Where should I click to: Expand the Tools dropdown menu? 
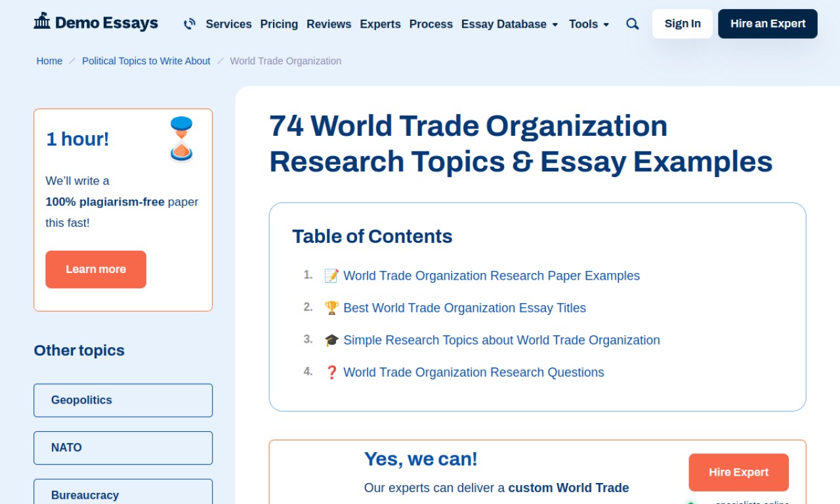pos(589,24)
